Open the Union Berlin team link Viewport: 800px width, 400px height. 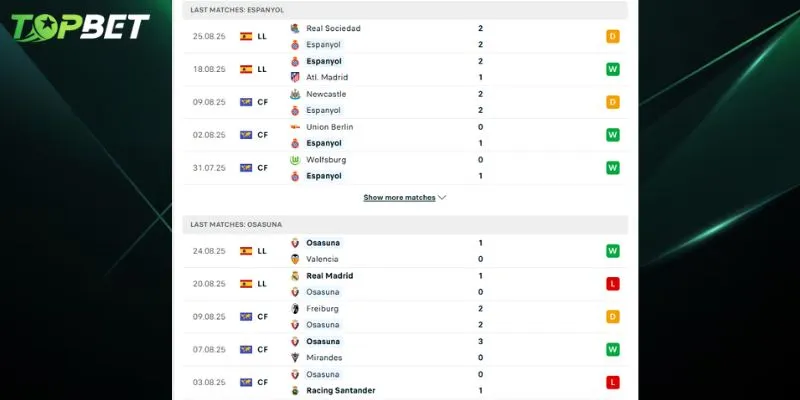(329, 127)
